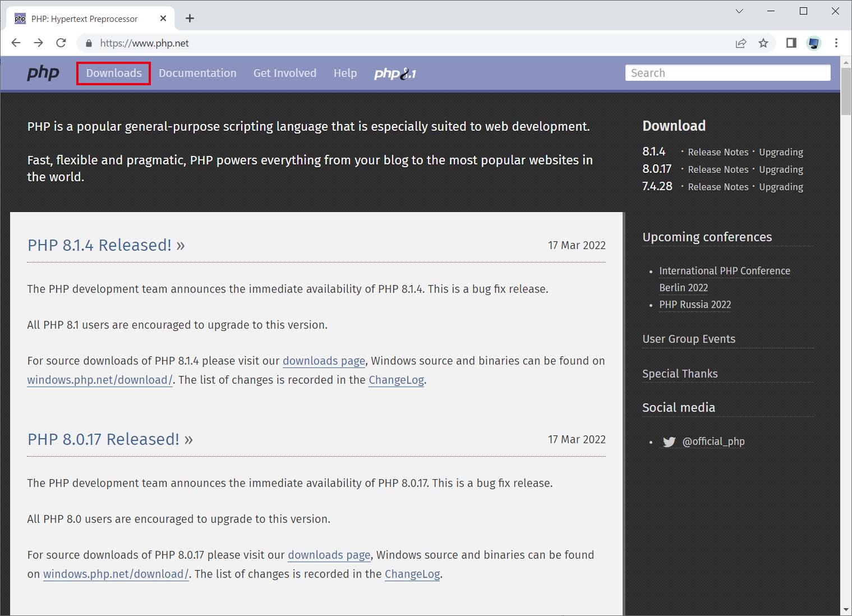852x616 pixels.
Task: Open the Documentation menu item
Action: coord(197,73)
